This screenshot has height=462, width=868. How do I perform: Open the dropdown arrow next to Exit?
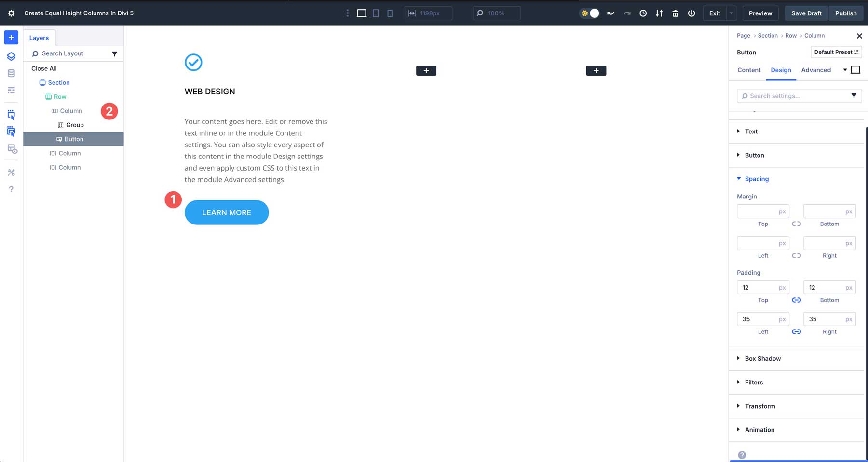click(x=731, y=13)
